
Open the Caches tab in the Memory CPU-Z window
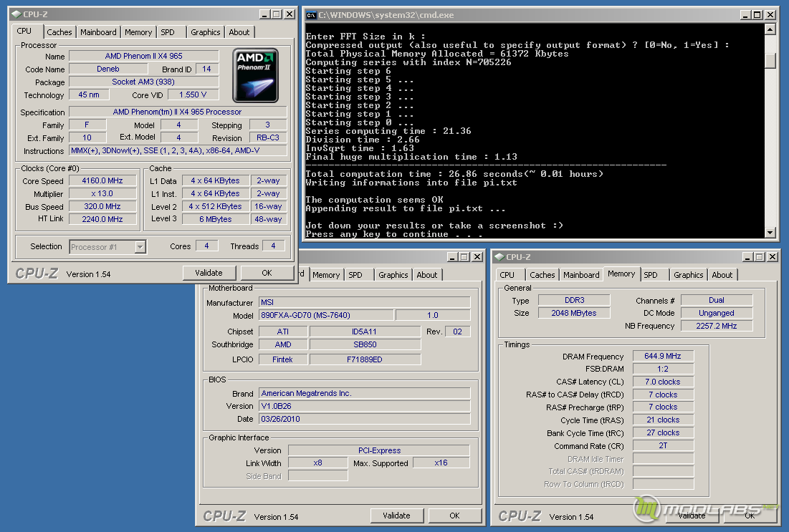[x=542, y=275]
